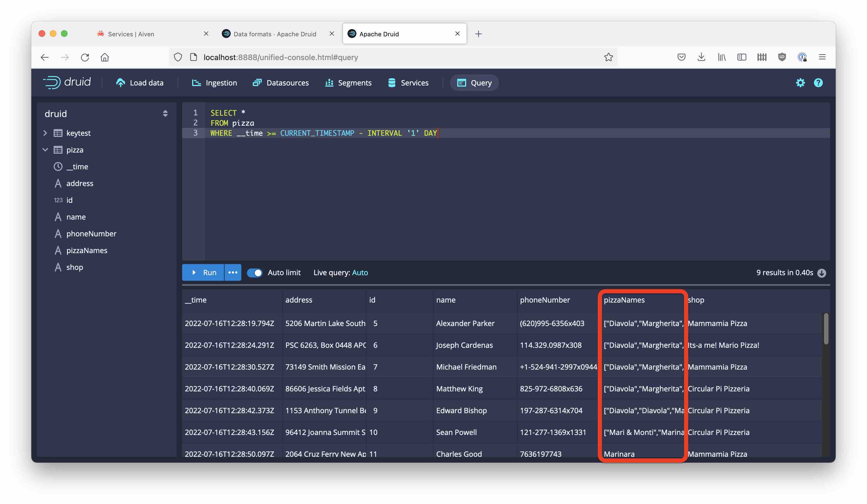Download query results with the arrow icon

(821, 273)
